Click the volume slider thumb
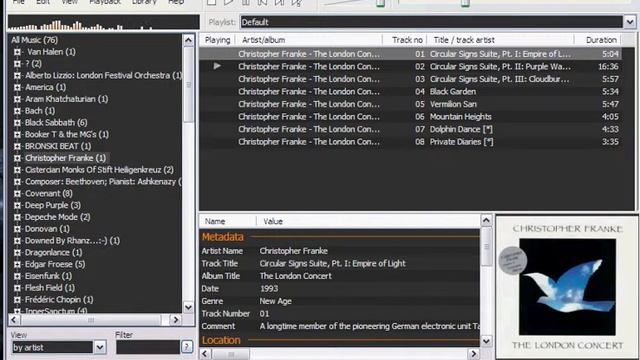Image resolution: width=640 pixels, height=360 pixels. tap(380, 3)
